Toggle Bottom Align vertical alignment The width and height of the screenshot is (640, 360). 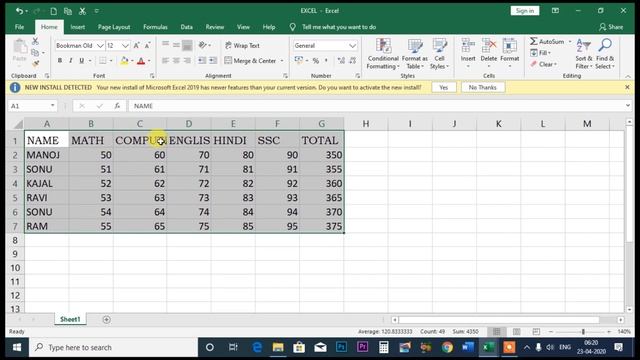(187, 45)
